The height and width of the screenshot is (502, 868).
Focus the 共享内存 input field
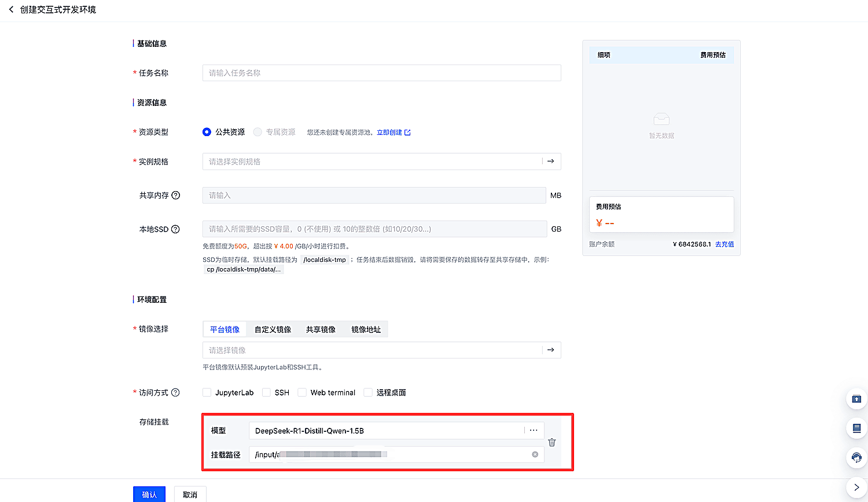coord(374,196)
